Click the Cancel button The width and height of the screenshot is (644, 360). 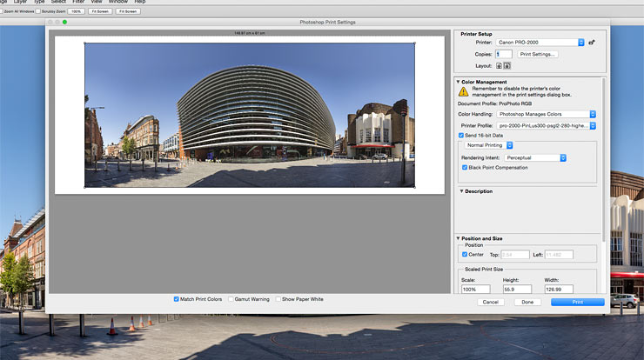pos(490,302)
